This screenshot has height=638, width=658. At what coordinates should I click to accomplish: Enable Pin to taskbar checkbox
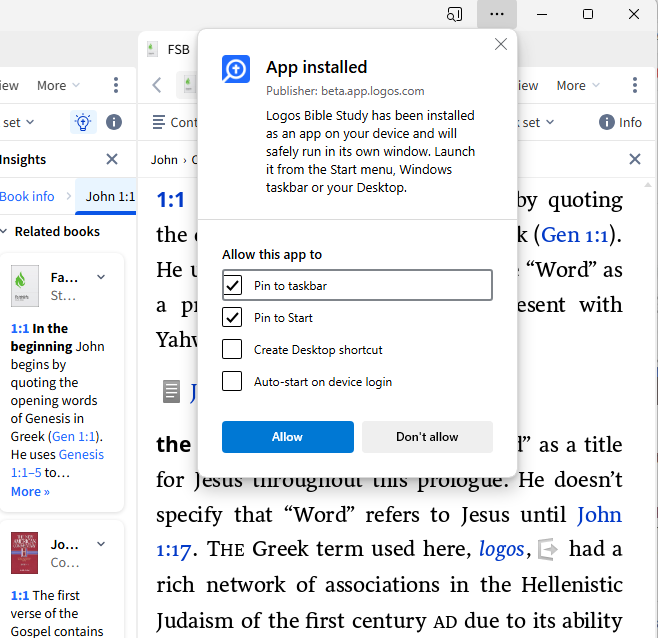coord(232,285)
